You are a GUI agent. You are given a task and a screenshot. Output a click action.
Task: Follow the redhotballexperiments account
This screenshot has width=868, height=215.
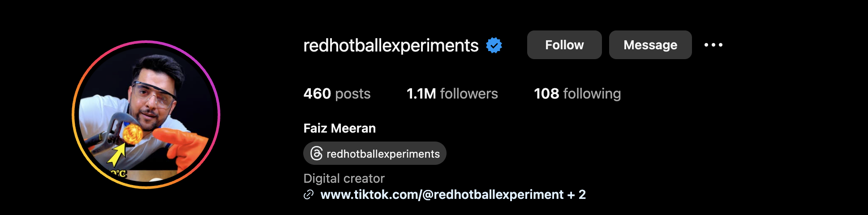(564, 45)
